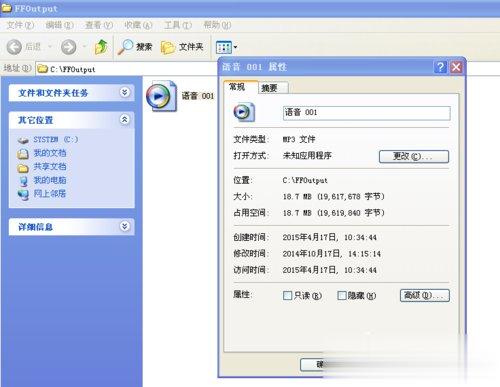Select the 语音 001 media file icon in folder

[x=162, y=96]
